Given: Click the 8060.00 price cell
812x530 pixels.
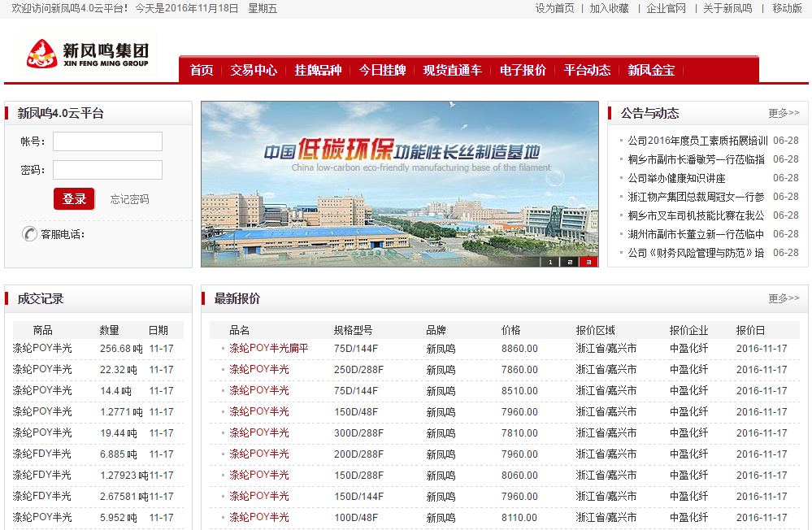Looking at the screenshot, I should point(519,475).
